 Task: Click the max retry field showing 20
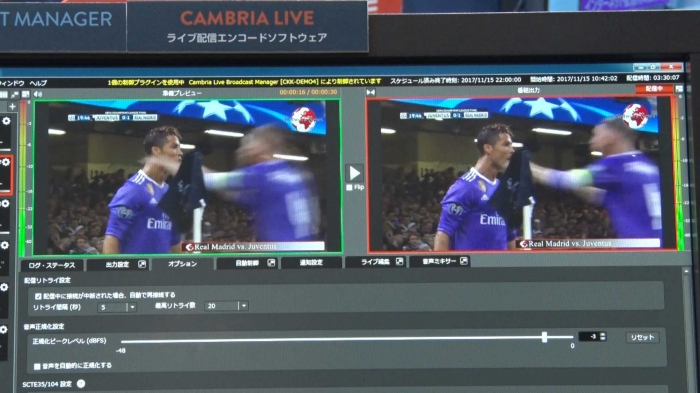coord(221,306)
